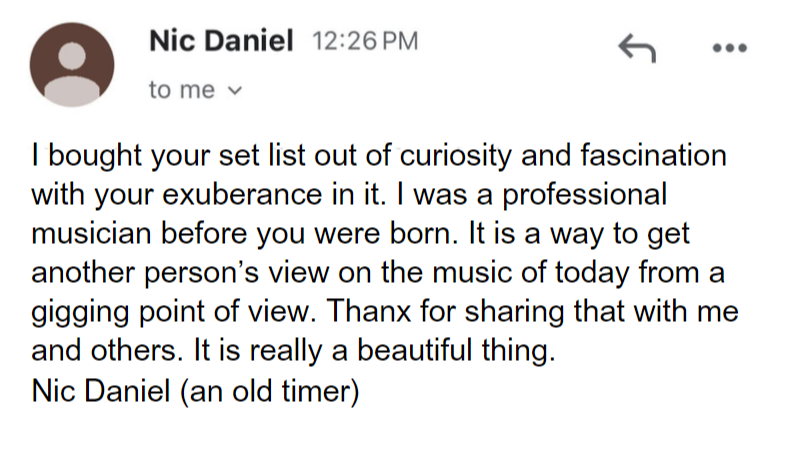Click the signature line "Nic Daniel (an old timer)"
788x453 pixels.
coord(195,389)
